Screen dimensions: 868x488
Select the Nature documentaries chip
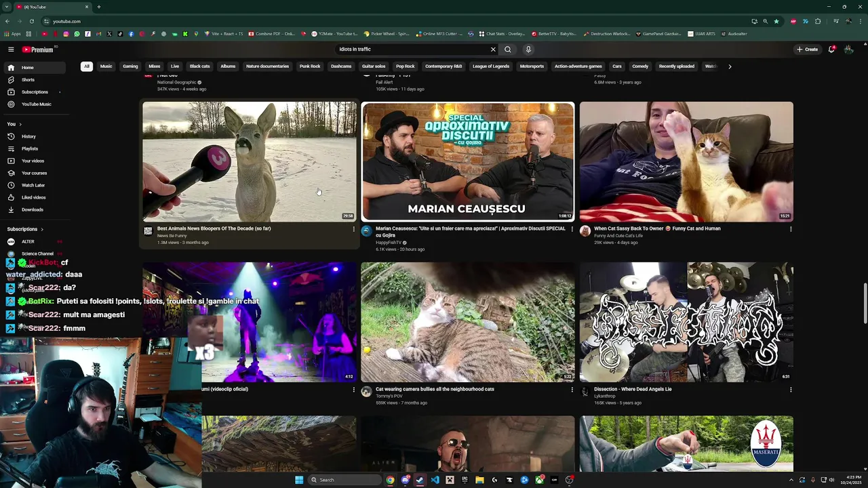point(267,66)
